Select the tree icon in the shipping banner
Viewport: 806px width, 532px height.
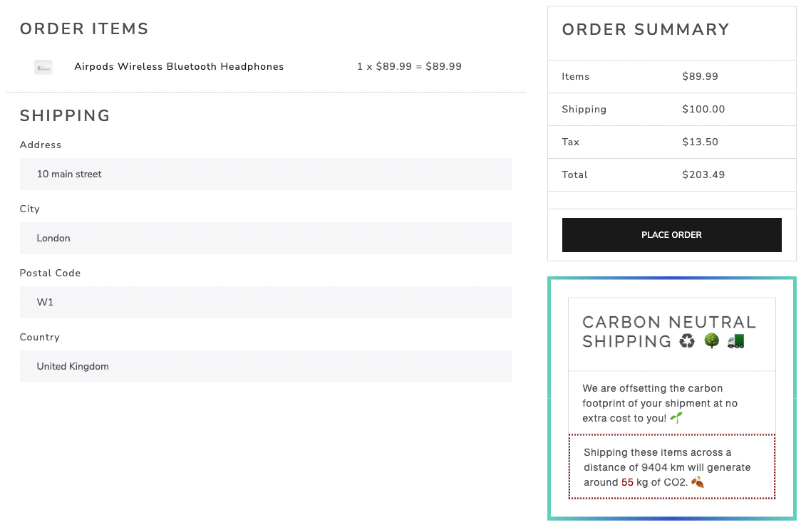point(711,341)
